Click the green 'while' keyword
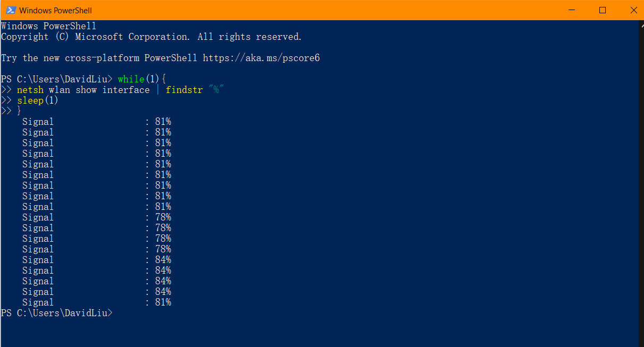The image size is (644, 347). pyautogui.click(x=131, y=79)
